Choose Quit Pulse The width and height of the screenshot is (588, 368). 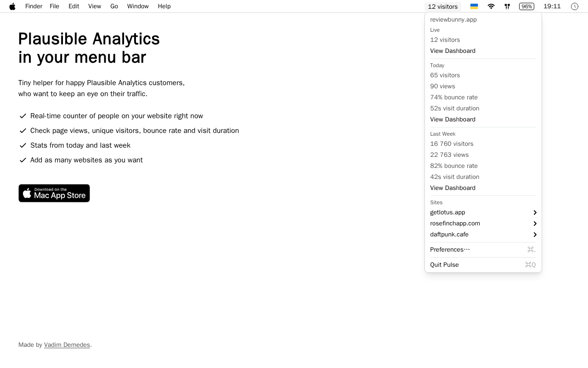(x=483, y=265)
